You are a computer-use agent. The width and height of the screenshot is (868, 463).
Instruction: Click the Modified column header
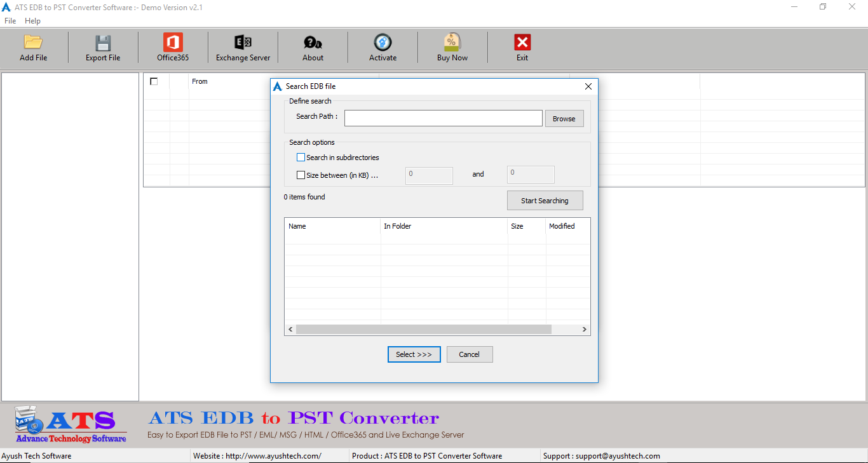click(568, 226)
